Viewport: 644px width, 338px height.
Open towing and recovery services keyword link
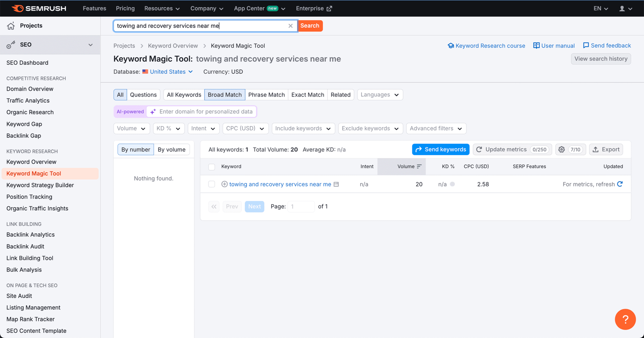click(x=280, y=184)
